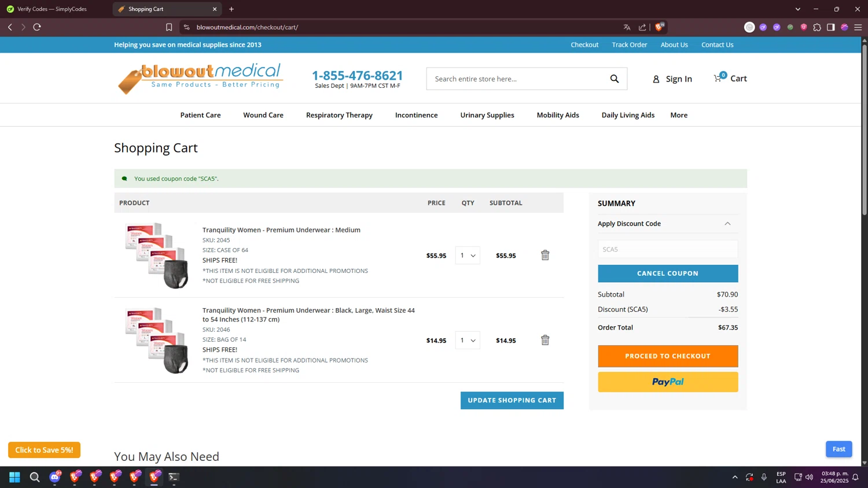Click the Cancel Coupon button
This screenshot has width=868, height=488.
tap(668, 273)
